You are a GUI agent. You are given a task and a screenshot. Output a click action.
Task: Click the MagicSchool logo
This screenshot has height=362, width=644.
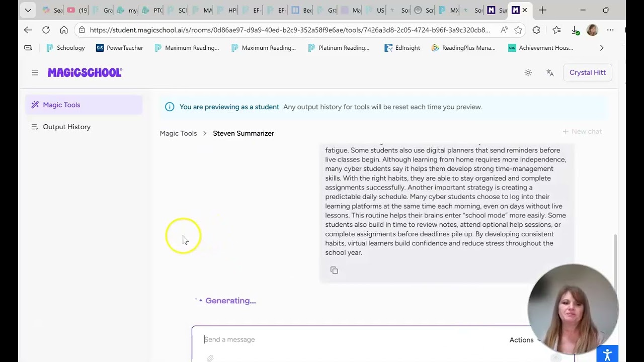(x=85, y=72)
